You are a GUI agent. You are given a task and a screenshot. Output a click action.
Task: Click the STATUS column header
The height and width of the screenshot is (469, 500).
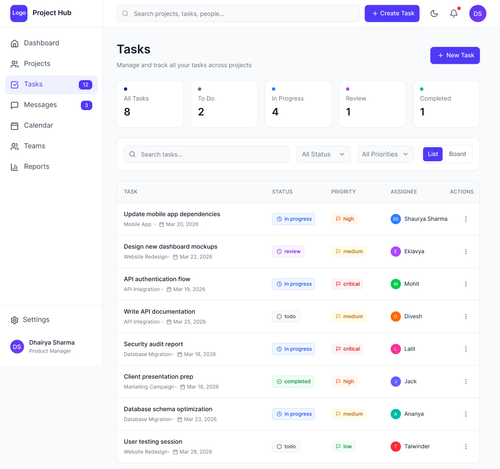pyautogui.click(x=282, y=192)
